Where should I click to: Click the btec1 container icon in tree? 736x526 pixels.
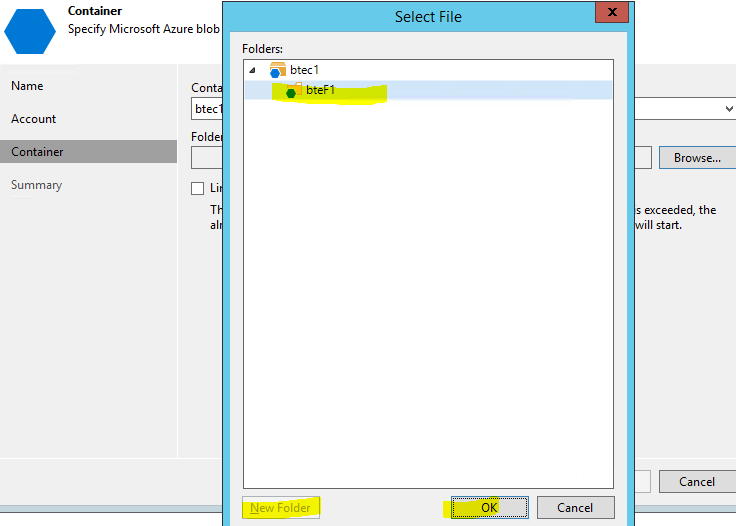(x=277, y=70)
